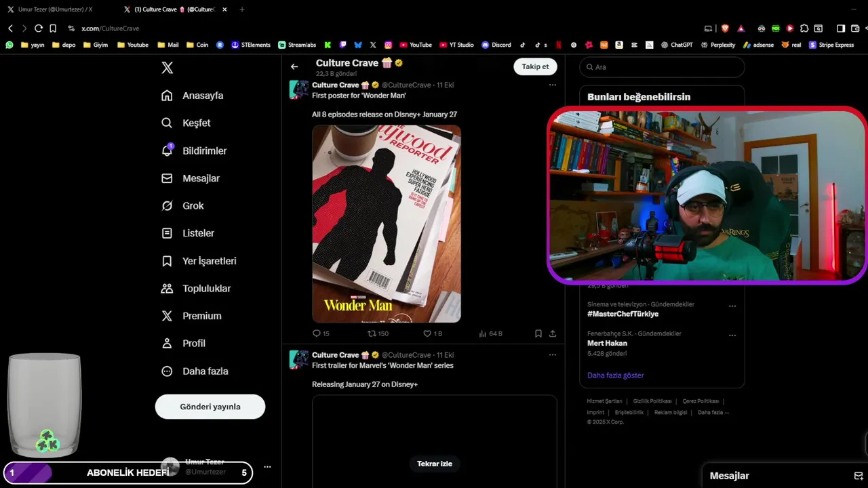Open ChatGPT bookmark
This screenshot has height=488, width=868.
pyautogui.click(x=677, y=45)
